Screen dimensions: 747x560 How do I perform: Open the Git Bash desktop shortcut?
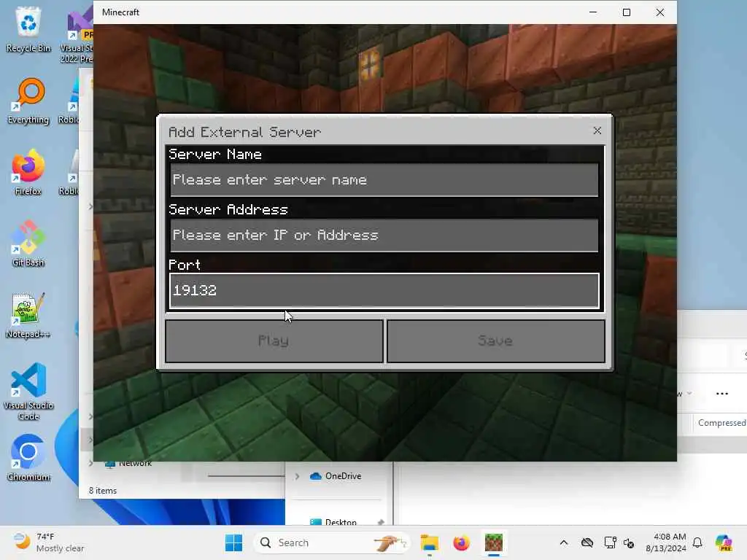point(28,244)
